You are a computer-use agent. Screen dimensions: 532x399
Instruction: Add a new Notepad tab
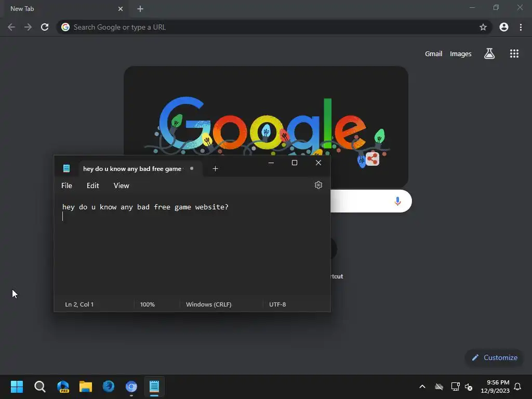pos(215,169)
